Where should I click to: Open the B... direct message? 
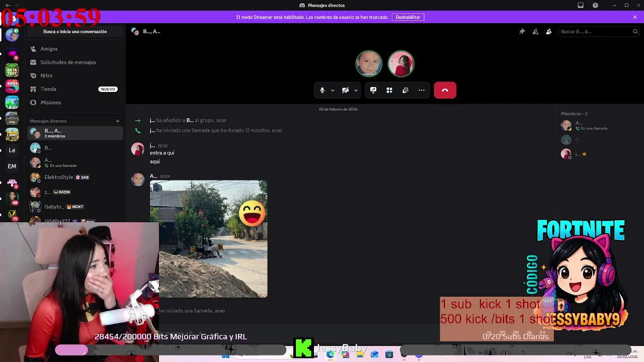coord(75,148)
